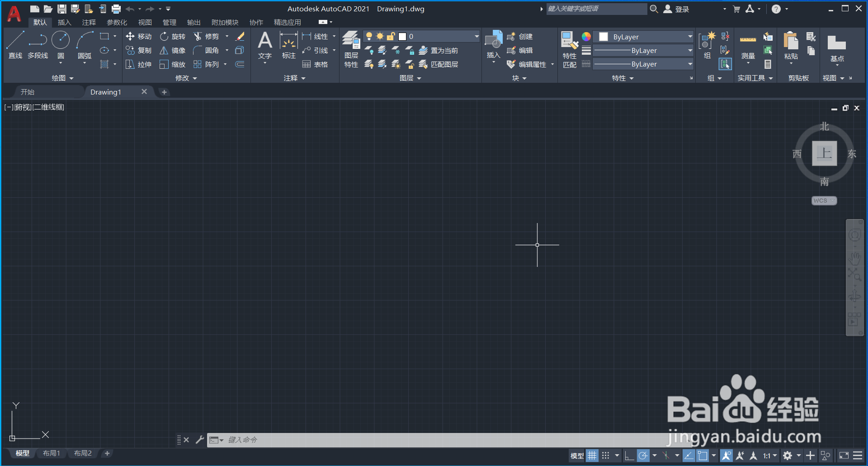Click the 镜像 (Mirror) tool
This screenshot has width=868, height=466.
(x=173, y=50)
